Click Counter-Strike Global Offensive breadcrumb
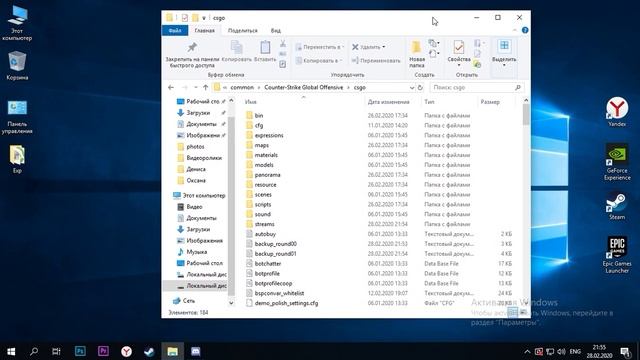This screenshot has width=640, height=360. pyautogui.click(x=304, y=87)
